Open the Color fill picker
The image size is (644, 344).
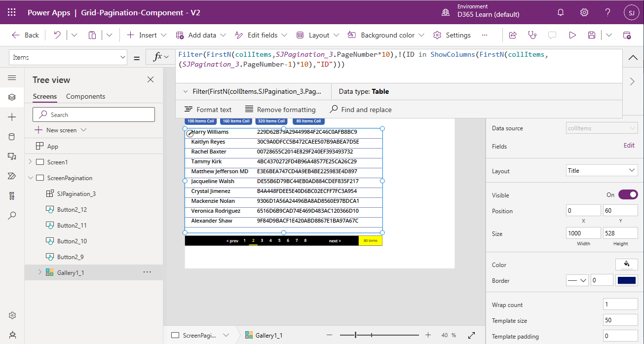coord(626,265)
